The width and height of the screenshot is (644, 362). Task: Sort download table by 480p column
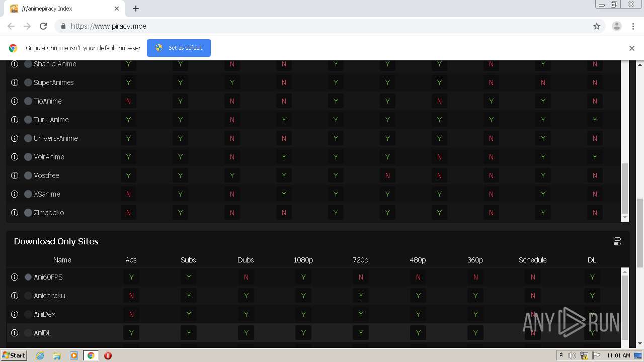pyautogui.click(x=418, y=260)
